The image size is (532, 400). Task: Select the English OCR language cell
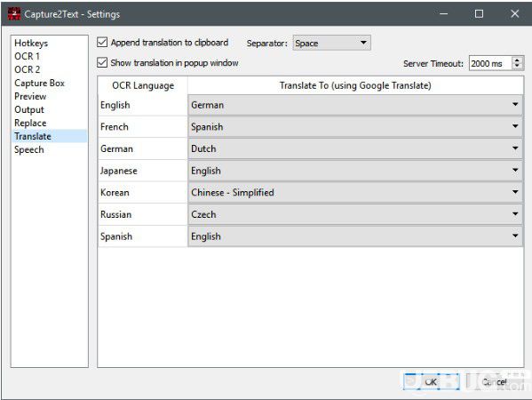click(142, 105)
